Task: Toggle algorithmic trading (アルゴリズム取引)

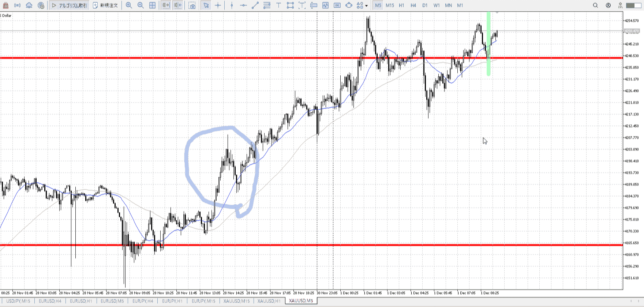Action: (x=69, y=5)
